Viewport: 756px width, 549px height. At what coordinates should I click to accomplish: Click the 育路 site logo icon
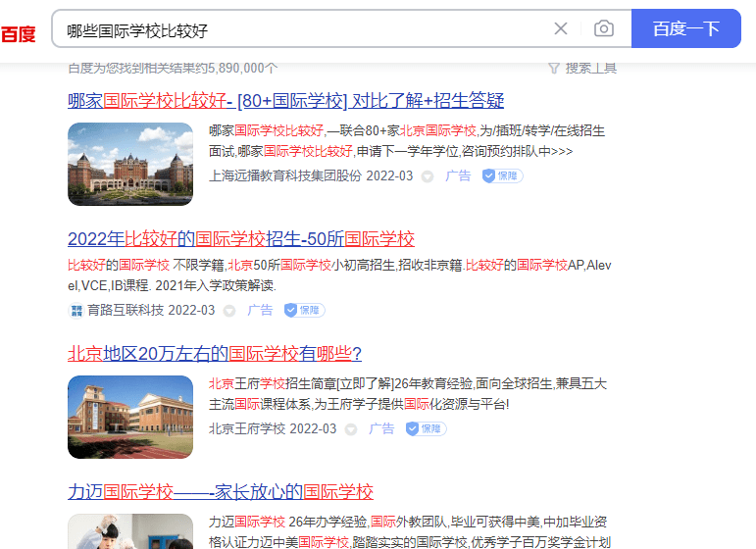pyautogui.click(x=76, y=311)
